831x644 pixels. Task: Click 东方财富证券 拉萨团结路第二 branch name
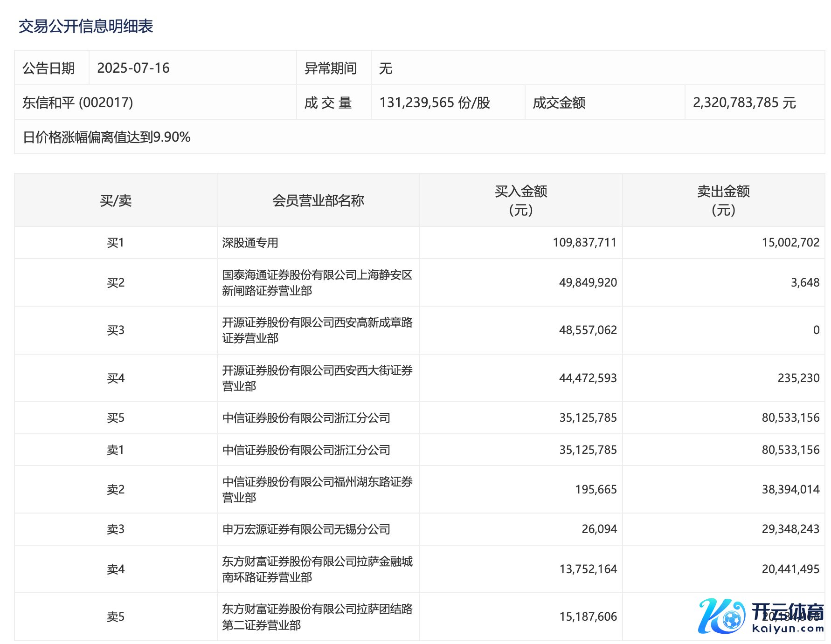(x=317, y=617)
